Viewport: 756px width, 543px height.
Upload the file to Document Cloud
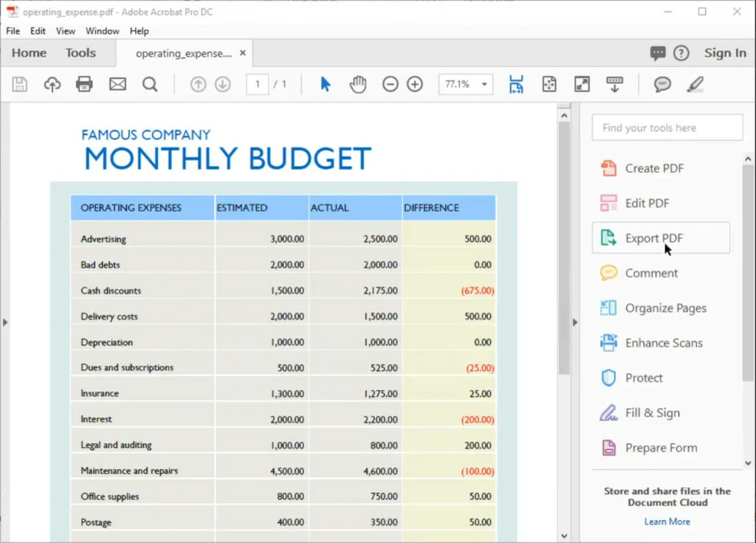52,84
